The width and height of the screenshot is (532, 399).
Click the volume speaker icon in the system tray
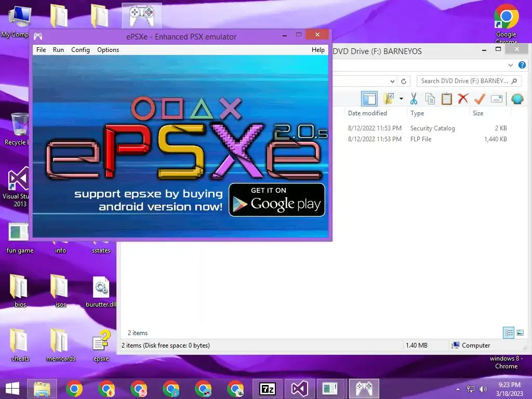[x=483, y=389]
